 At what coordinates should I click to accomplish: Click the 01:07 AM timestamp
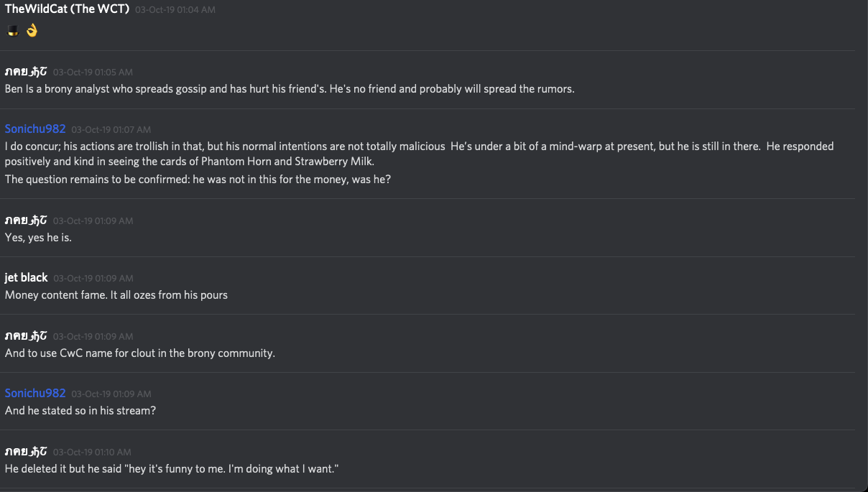click(x=111, y=129)
